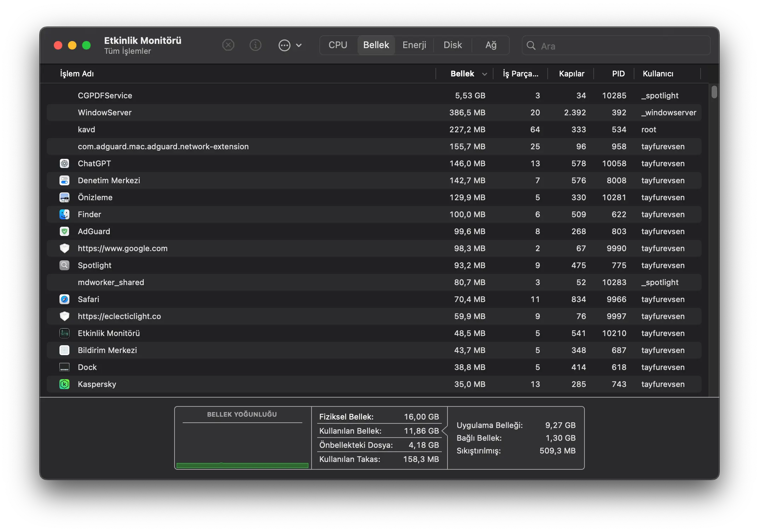Click the 5,53 GB memory value
759x532 pixels.
tap(470, 96)
